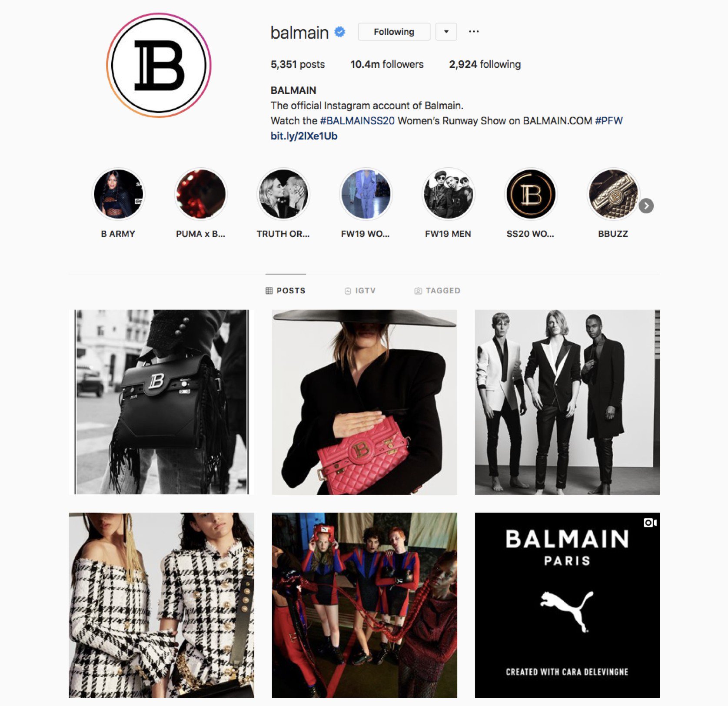Image resolution: width=728 pixels, height=706 pixels.
Task: Toggle the Following button
Action: click(394, 32)
